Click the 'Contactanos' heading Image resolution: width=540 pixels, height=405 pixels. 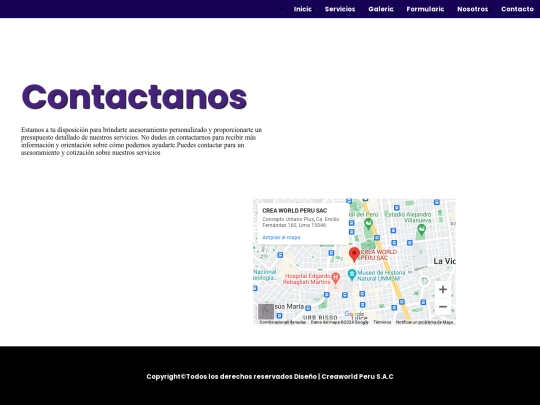tap(134, 97)
